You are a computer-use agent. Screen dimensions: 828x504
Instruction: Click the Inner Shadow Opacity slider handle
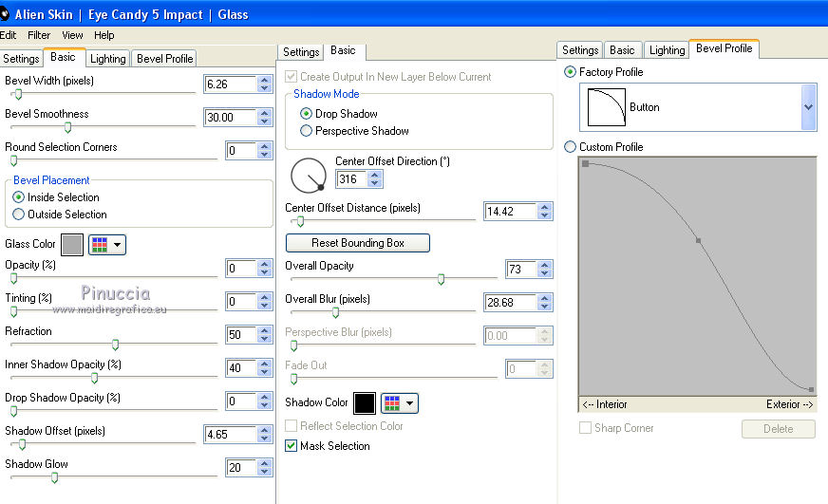(x=94, y=379)
